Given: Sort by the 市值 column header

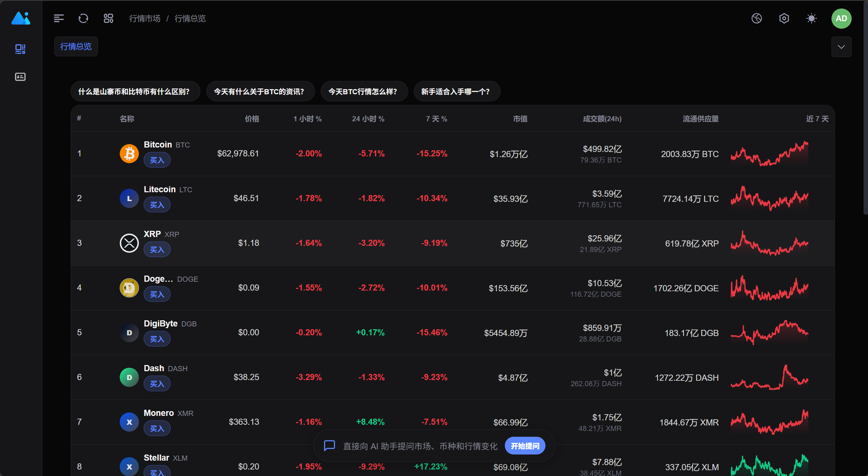Looking at the screenshot, I should coord(520,119).
